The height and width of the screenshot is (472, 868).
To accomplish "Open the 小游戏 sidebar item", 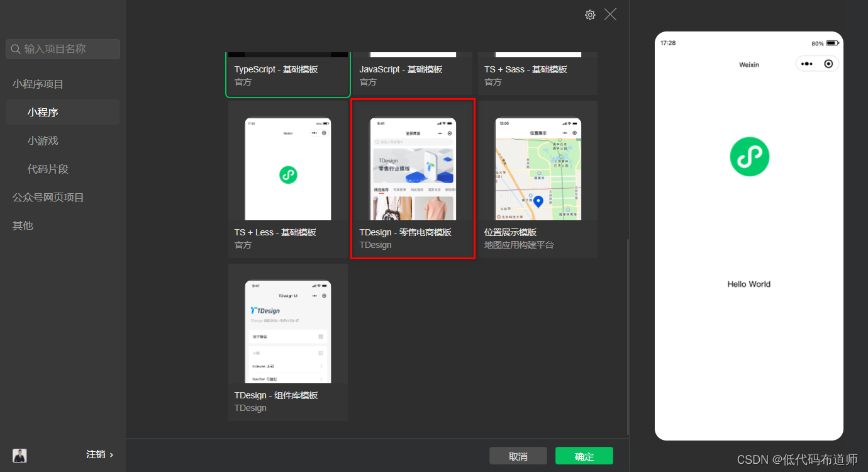I will coord(43,141).
